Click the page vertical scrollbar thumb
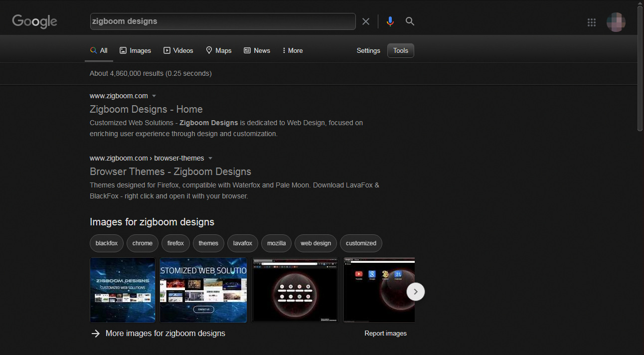Image resolution: width=644 pixels, height=355 pixels. pyautogui.click(x=640, y=68)
